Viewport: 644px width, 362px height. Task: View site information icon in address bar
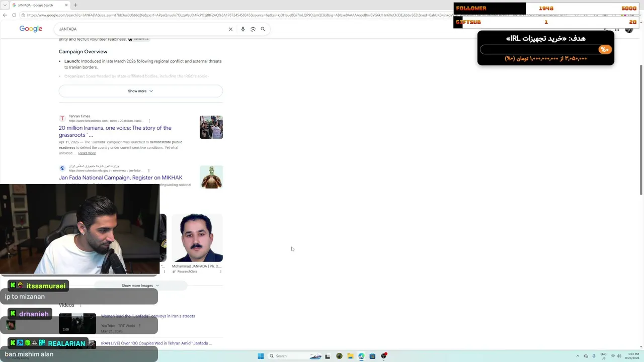tap(23, 15)
